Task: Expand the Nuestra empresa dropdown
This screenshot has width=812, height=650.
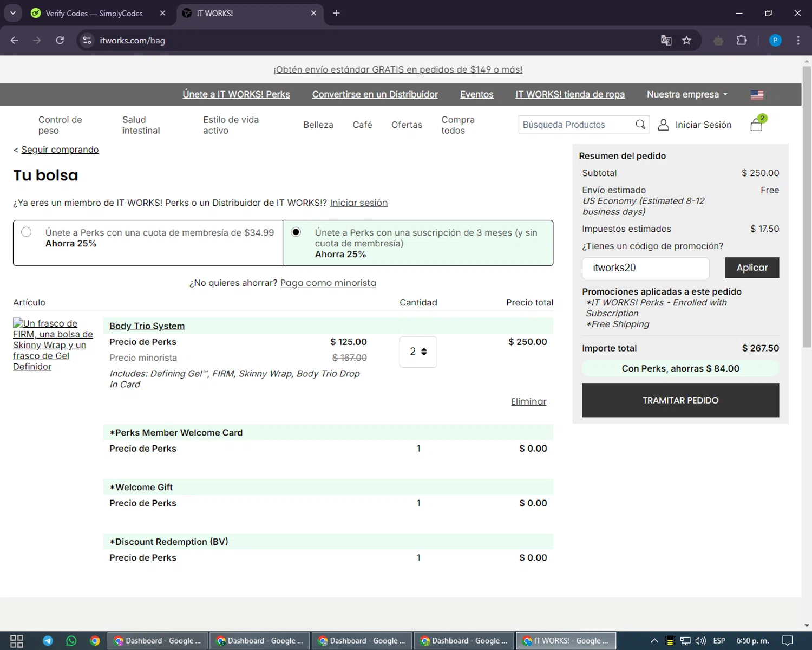Action: pyautogui.click(x=687, y=94)
